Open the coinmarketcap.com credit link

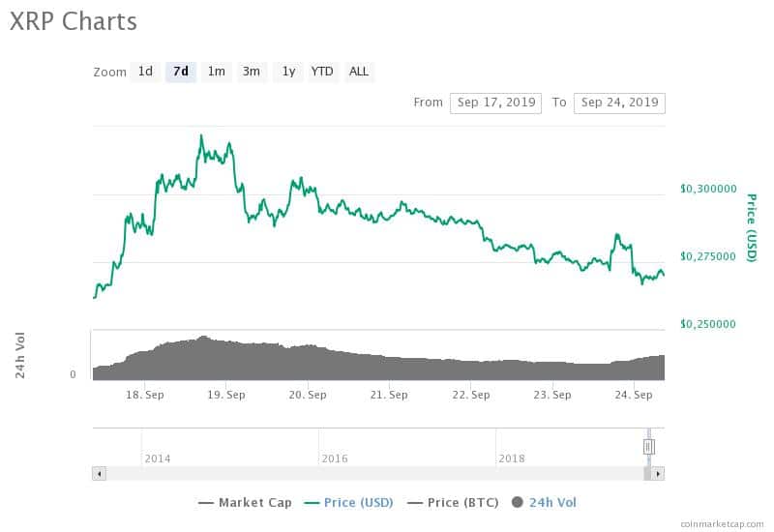(x=722, y=524)
